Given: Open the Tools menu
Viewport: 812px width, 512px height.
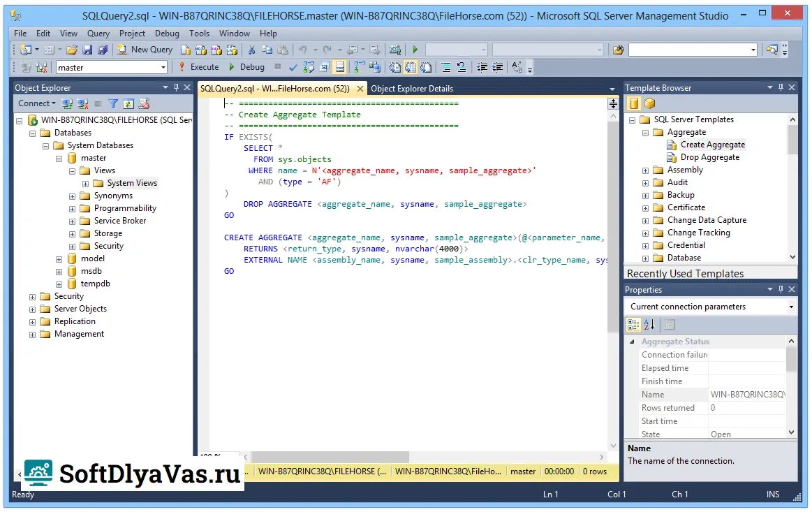Looking at the screenshot, I should coord(199,33).
